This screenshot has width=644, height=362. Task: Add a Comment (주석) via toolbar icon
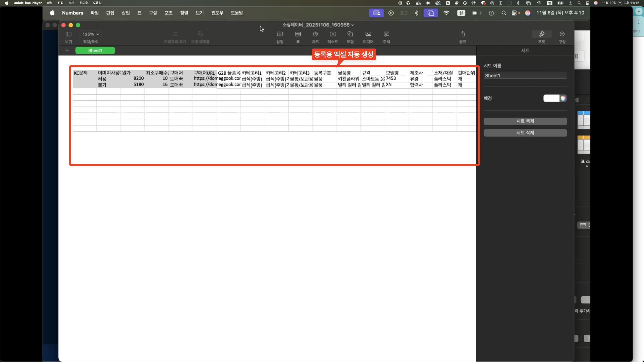386,34
